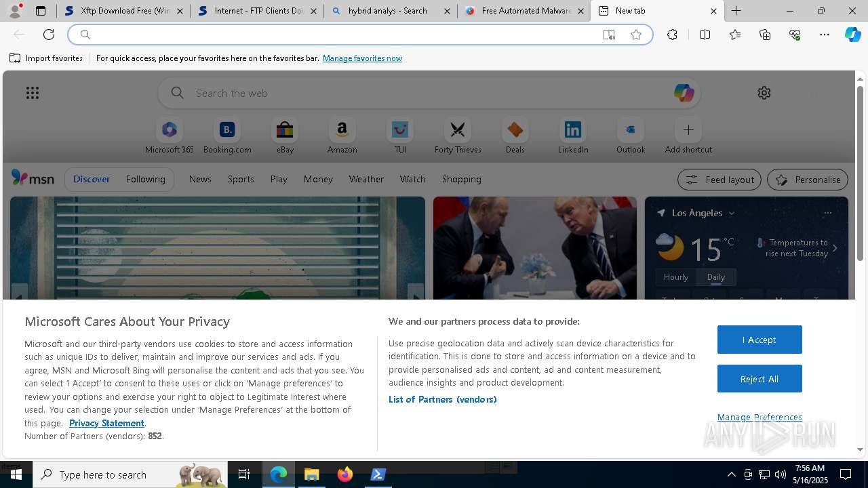The width and height of the screenshot is (868, 488).
Task: Open Browser essentials heart icon
Action: click(795, 35)
